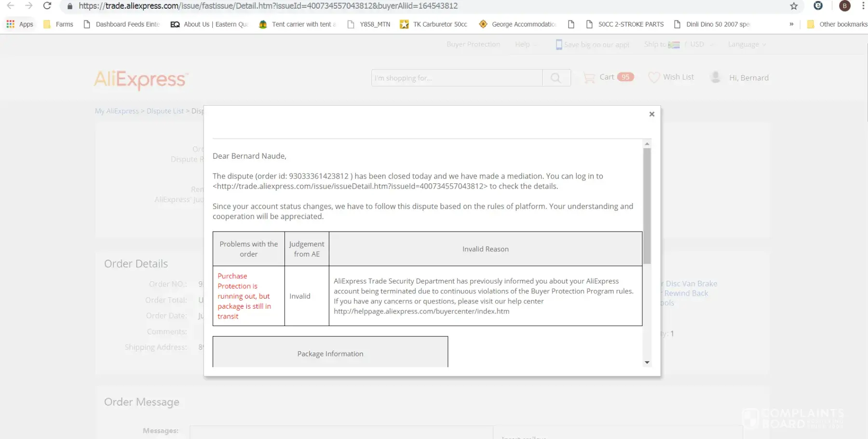Click the search magnifier icon
Viewport: 868px width, 439px height.
556,78
